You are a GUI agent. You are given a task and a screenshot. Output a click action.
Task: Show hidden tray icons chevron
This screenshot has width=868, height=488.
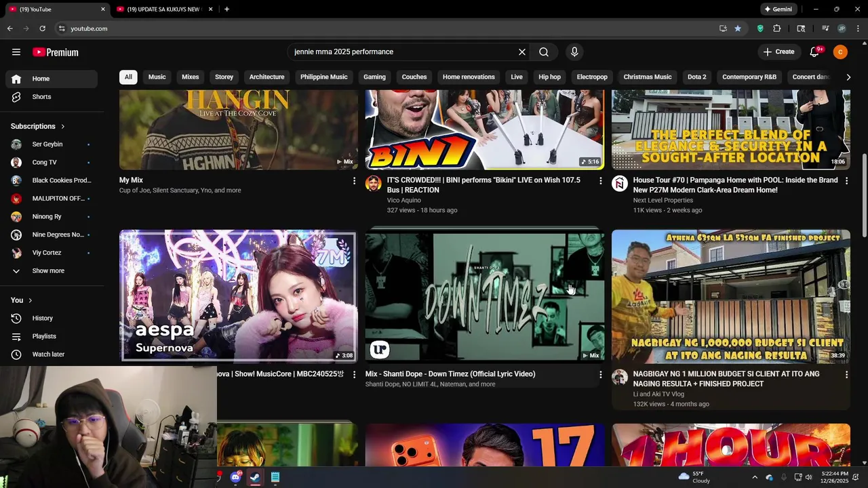[754, 477]
